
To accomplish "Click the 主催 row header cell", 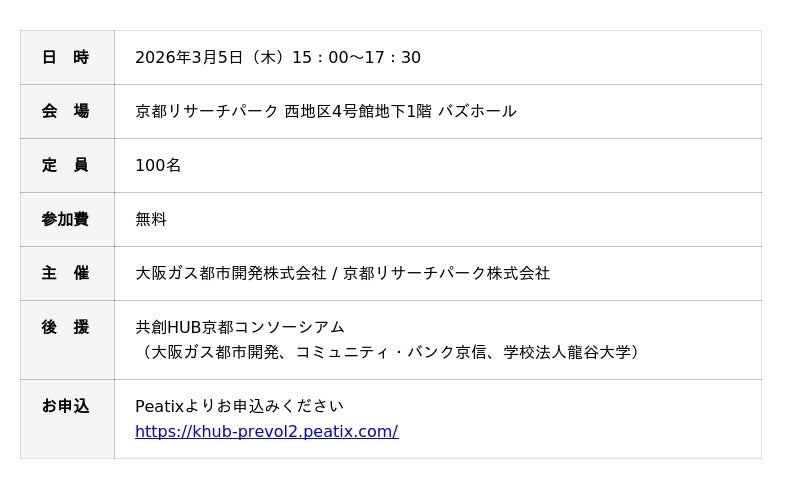I will pos(66,273).
